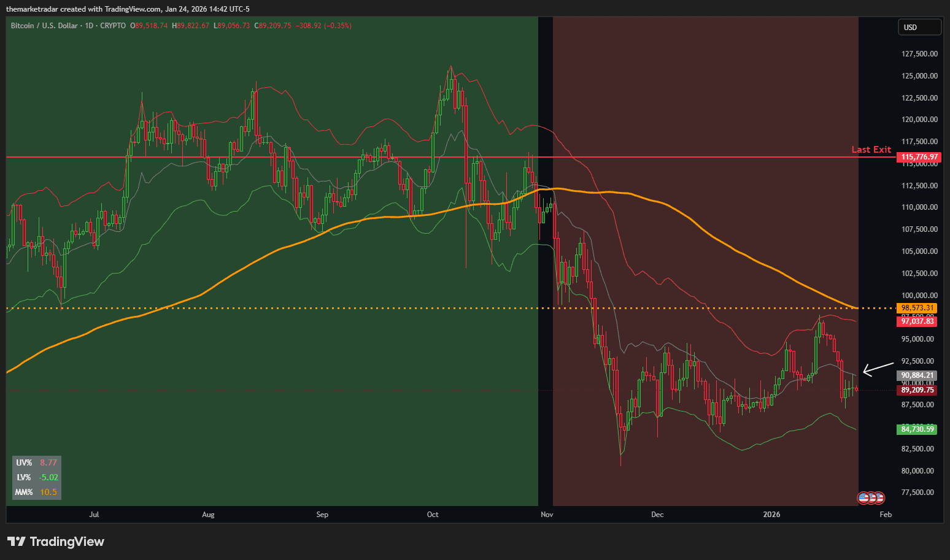
Task: Click the TradingView logo at bottom left
Action: pos(55,542)
